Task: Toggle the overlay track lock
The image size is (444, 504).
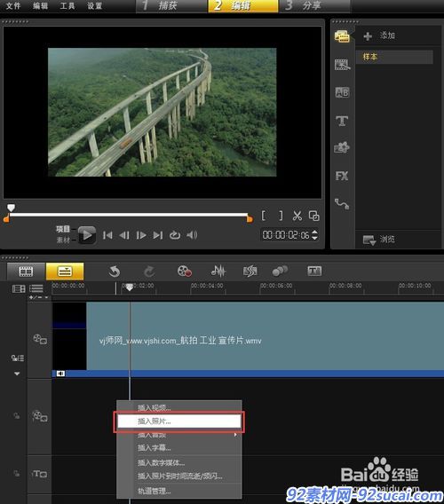Action: 16,416
